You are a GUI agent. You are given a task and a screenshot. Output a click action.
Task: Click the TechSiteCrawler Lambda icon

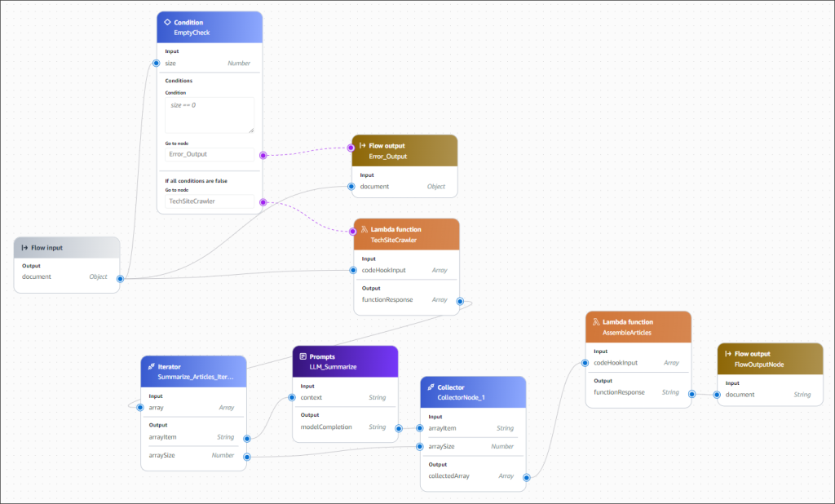pyautogui.click(x=364, y=229)
